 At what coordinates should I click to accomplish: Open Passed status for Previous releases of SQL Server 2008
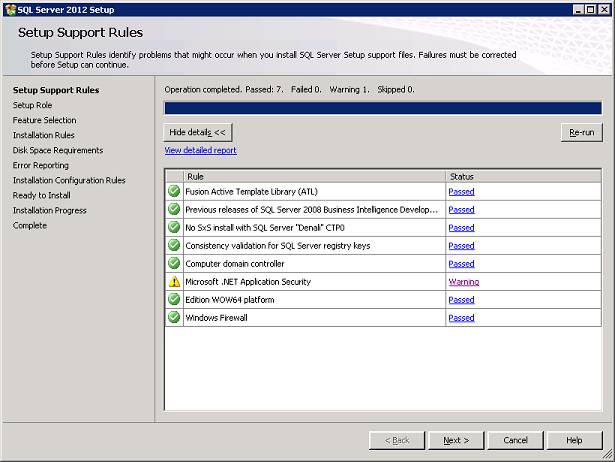coord(461,209)
